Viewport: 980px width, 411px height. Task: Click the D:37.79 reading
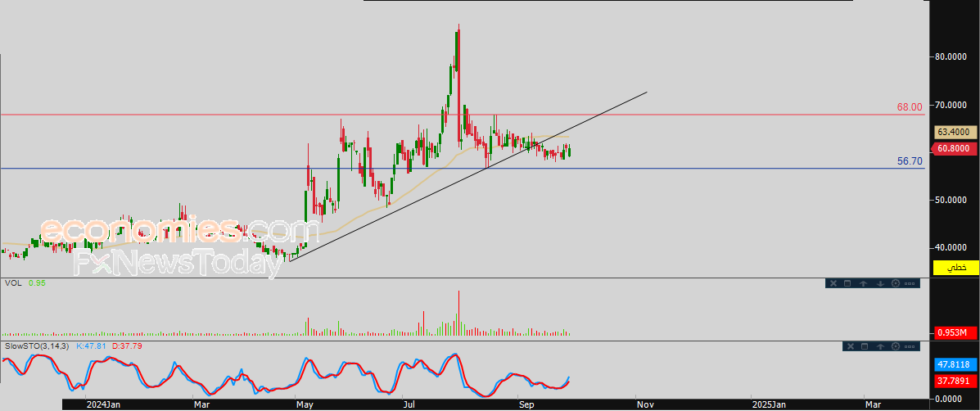[x=127, y=346]
